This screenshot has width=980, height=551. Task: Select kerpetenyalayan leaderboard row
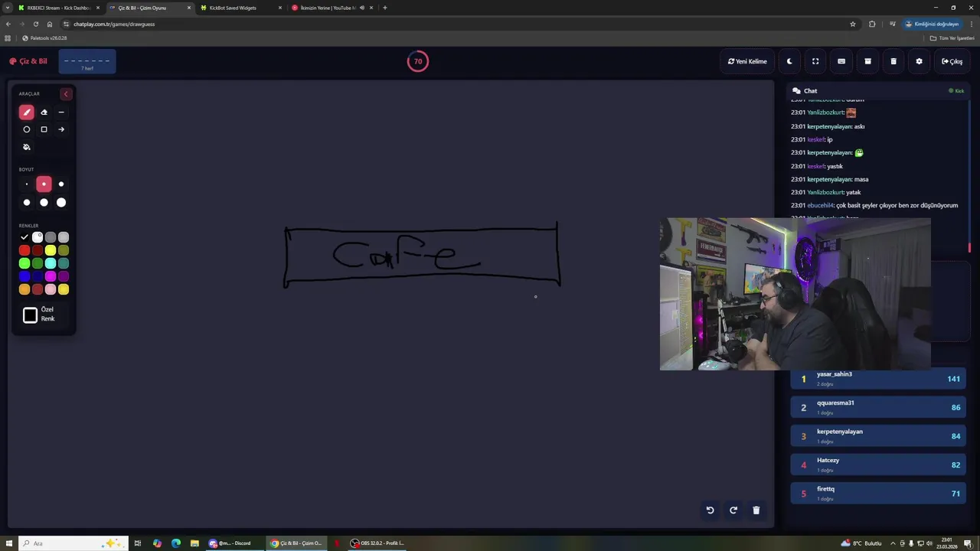pos(878,436)
